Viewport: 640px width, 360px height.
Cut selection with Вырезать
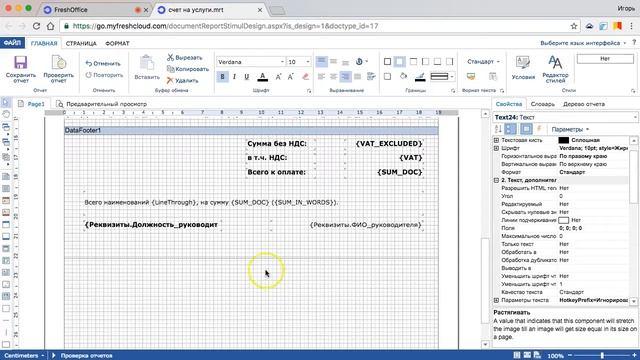click(184, 58)
